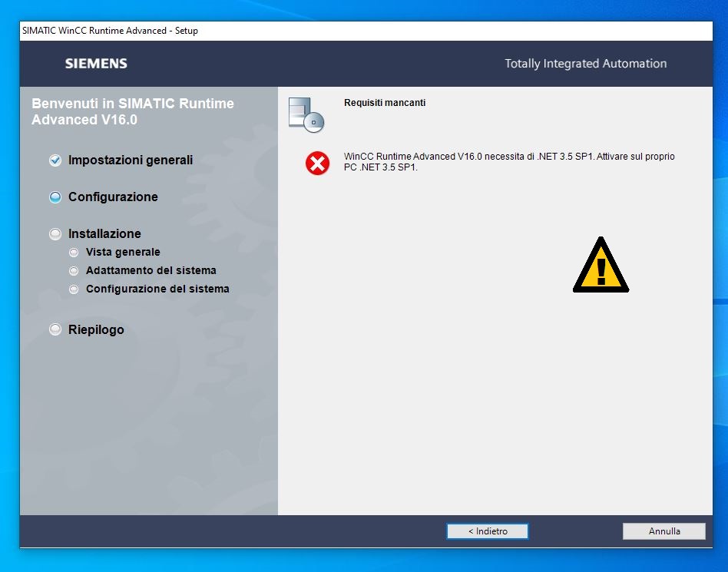
Task: Click the 'Benvenuti in SIMATIC Runtime Advanced V16.0' title
Action: [x=133, y=111]
